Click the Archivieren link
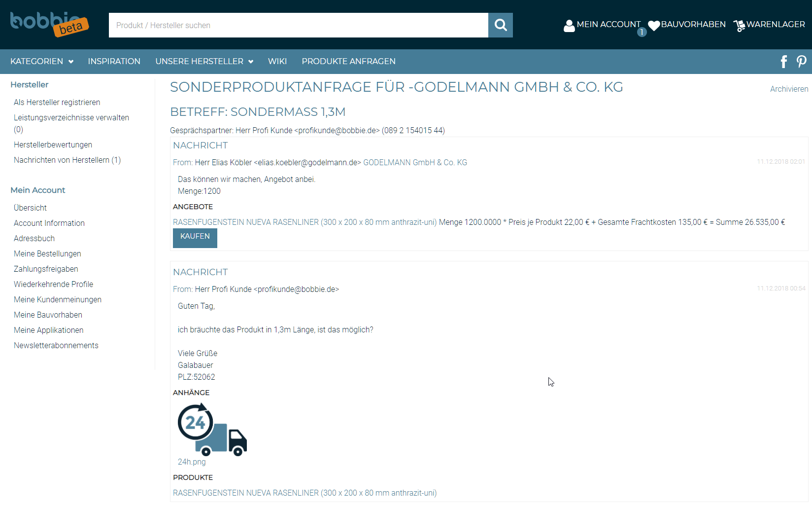This screenshot has width=812, height=505. coord(789,89)
